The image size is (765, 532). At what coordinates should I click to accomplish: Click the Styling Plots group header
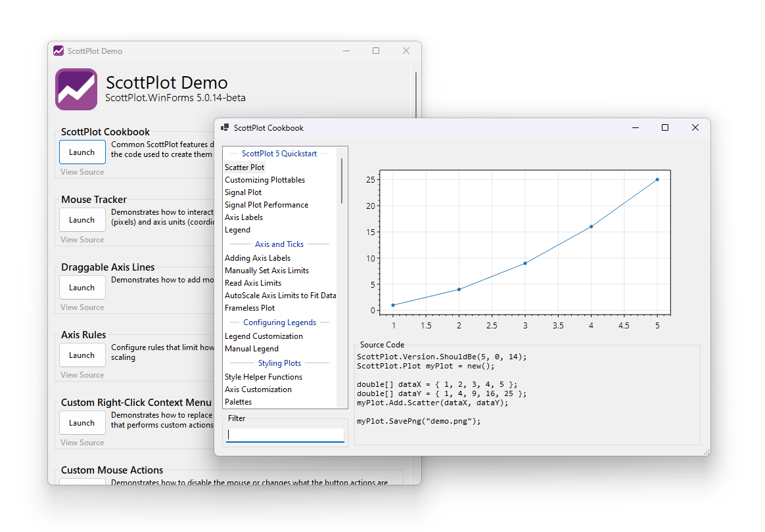(279, 363)
